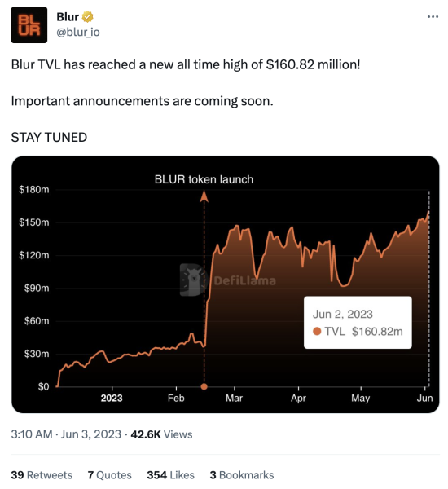This screenshot has width=448, height=489.
Task: Open the Blur profile avatar
Action: (29, 25)
